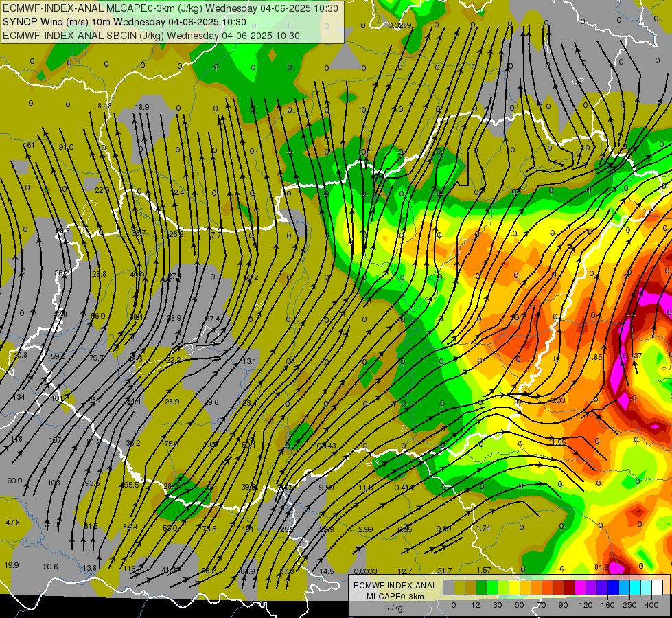Image resolution: width=672 pixels, height=618 pixels.
Task: Click the 1.85 value on the right
Action: point(594,357)
